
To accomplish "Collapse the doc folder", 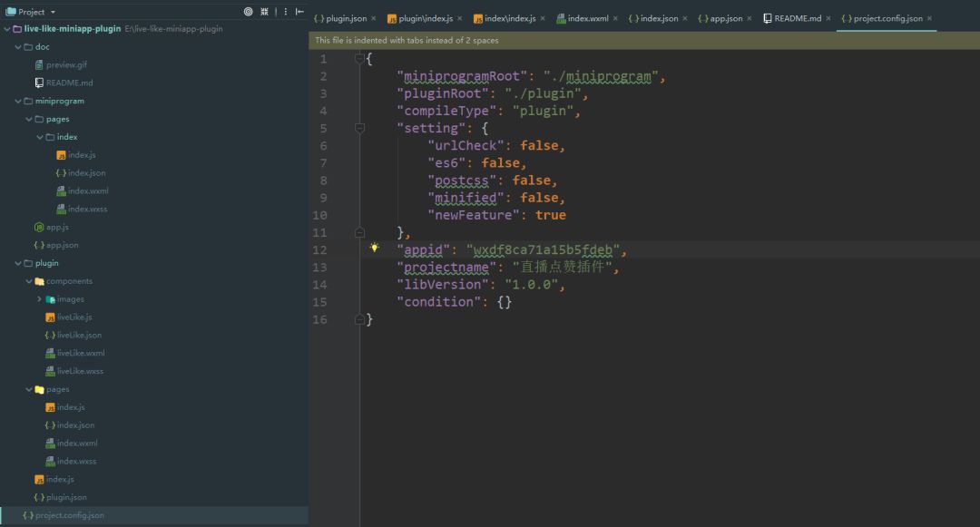I will 18,47.
